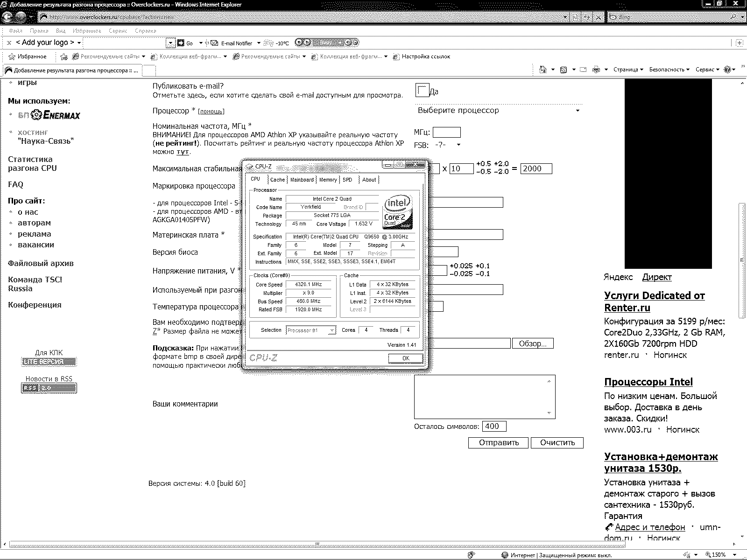The width and height of the screenshot is (747, 560).
Task: Expand the Безопасность command bar menu
Action: (669, 70)
